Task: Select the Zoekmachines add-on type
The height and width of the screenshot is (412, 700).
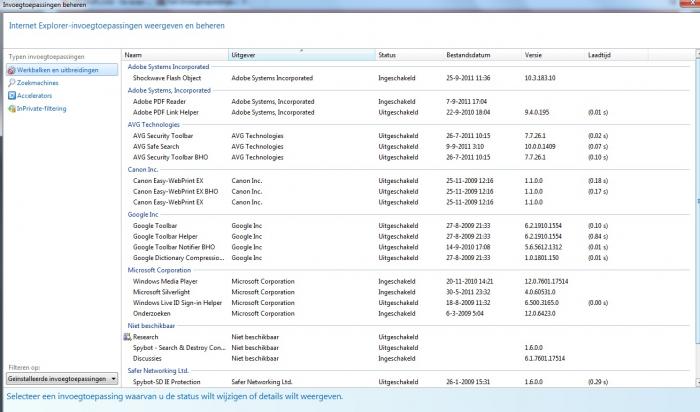Action: click(38, 83)
